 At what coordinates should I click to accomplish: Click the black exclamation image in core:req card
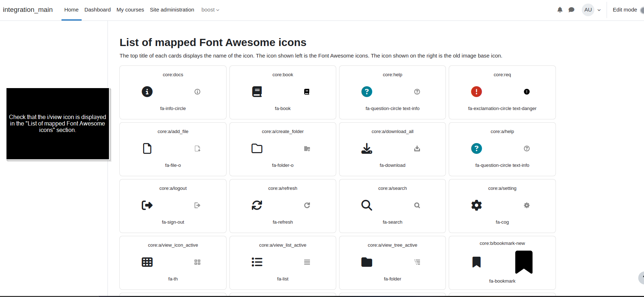[527, 92]
